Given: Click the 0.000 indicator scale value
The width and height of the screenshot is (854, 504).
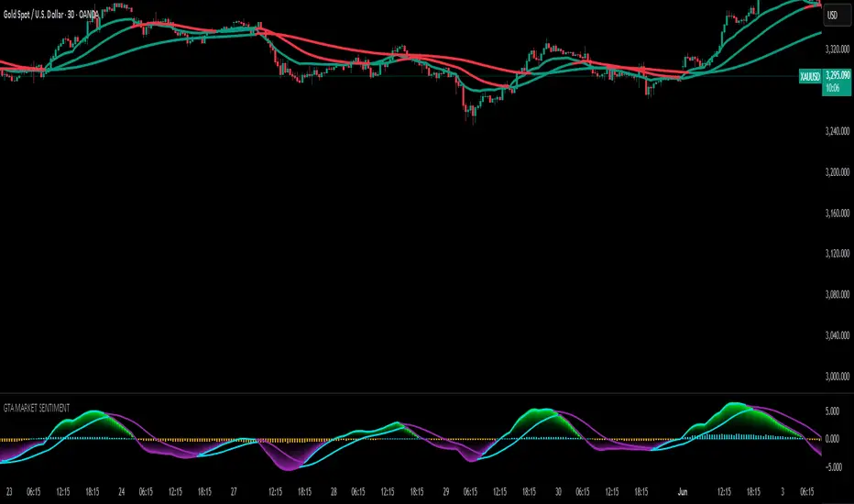Looking at the screenshot, I should pos(832,439).
